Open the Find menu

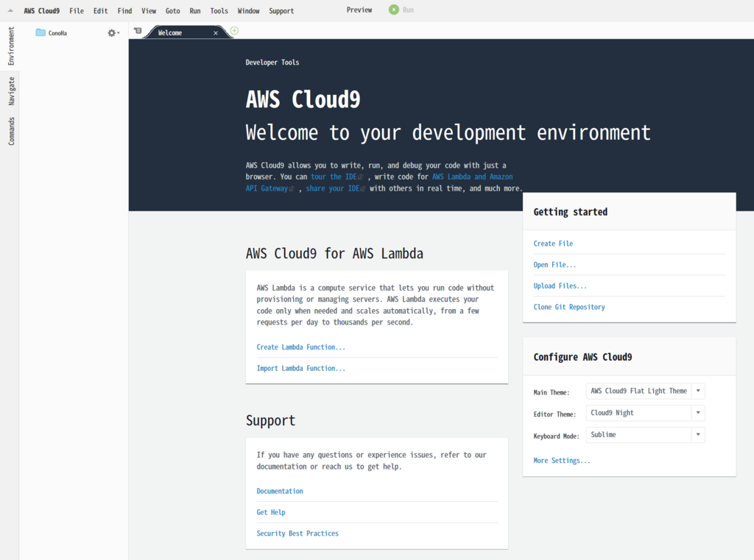point(124,10)
